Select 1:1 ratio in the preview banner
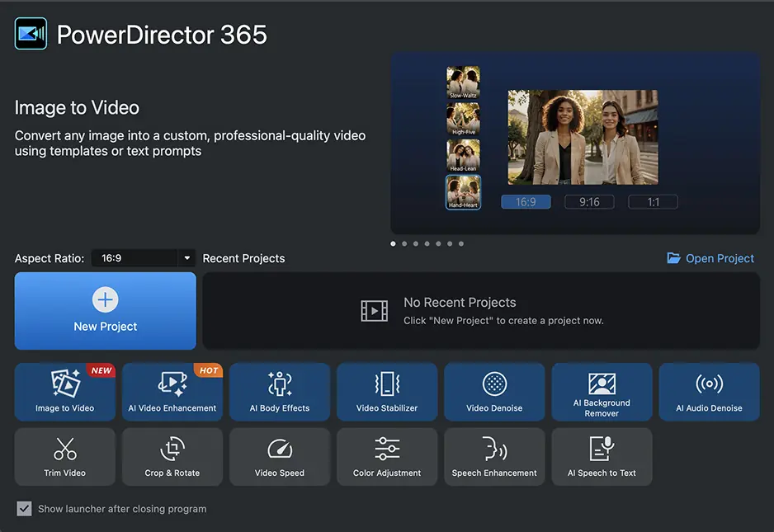 point(653,202)
